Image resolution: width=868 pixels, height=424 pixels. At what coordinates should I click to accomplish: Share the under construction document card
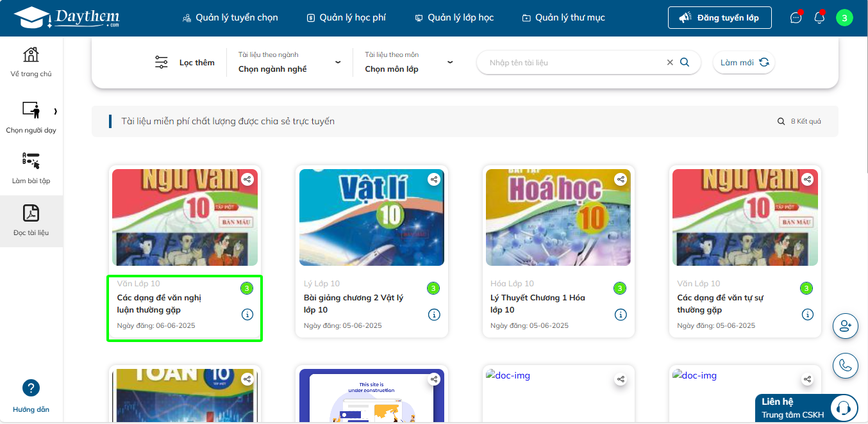point(434,379)
